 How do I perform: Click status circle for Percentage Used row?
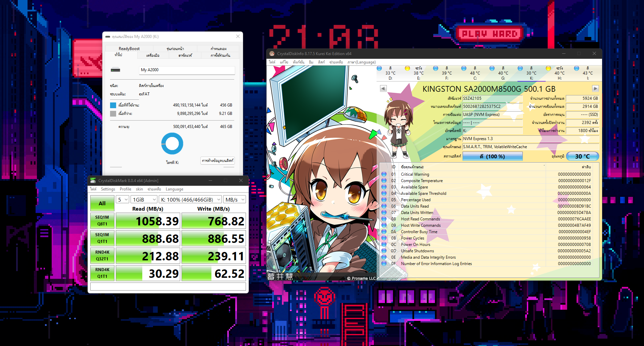click(384, 200)
